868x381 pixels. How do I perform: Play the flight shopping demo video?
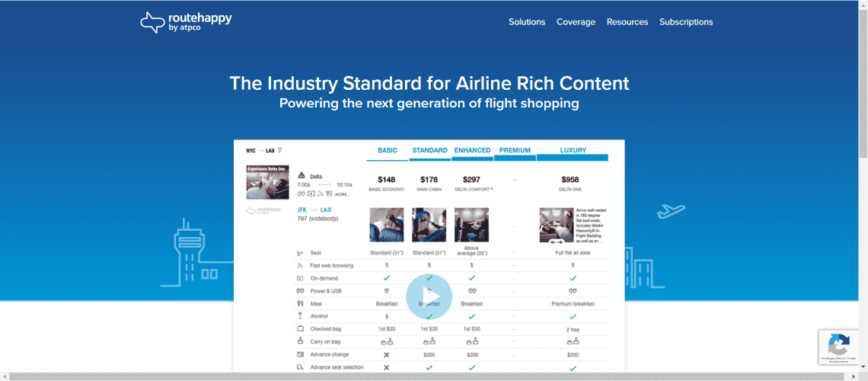429,296
